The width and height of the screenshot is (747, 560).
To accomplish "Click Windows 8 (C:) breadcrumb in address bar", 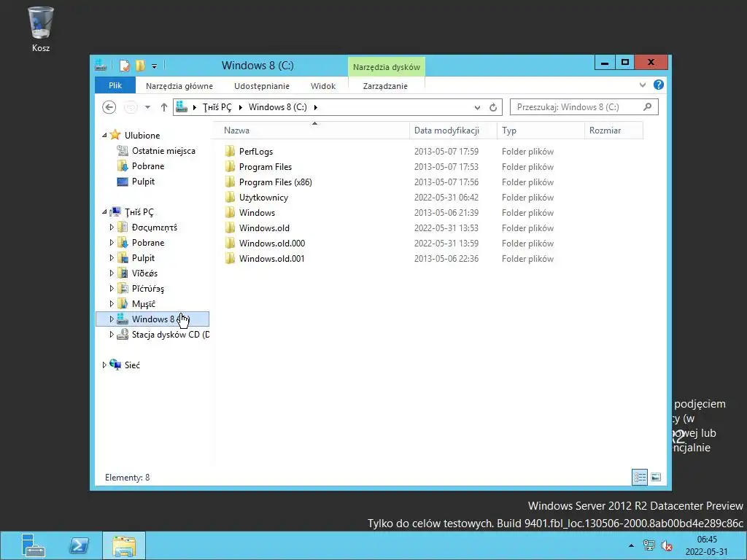I will (278, 107).
